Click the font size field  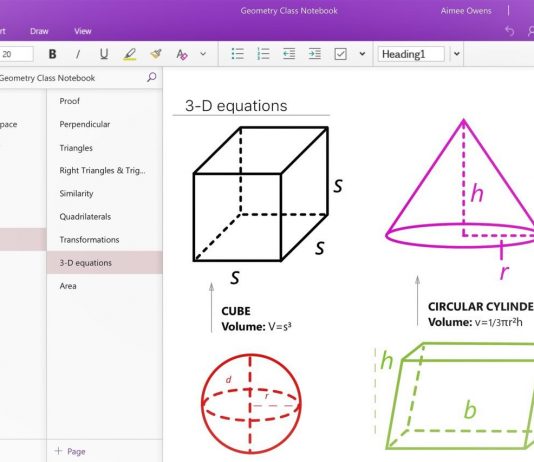[x=16, y=54]
